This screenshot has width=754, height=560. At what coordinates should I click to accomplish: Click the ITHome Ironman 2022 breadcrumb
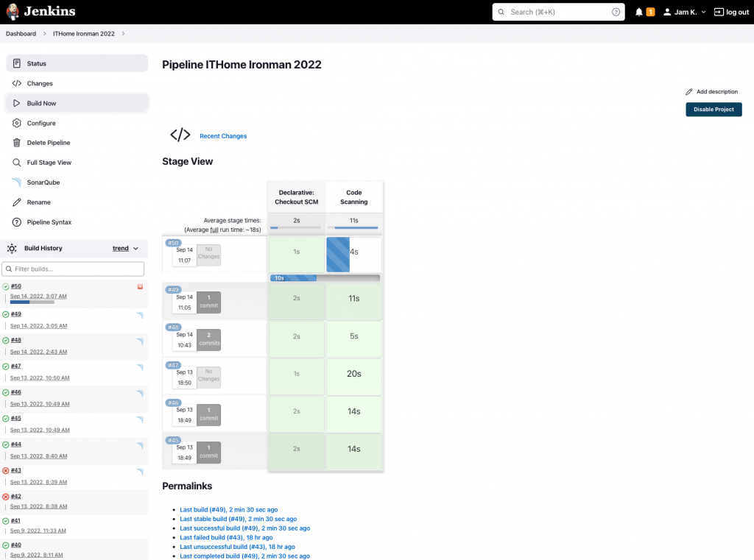pos(84,34)
